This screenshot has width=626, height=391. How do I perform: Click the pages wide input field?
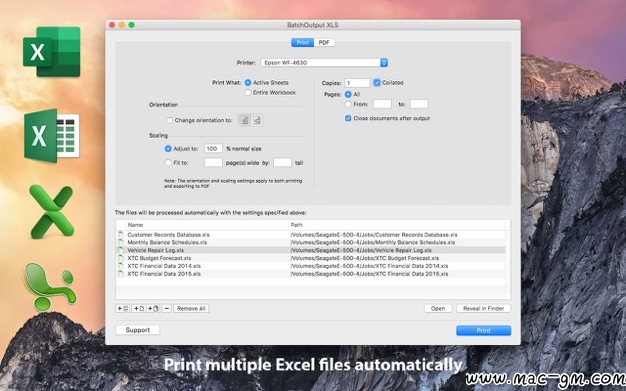coord(213,163)
